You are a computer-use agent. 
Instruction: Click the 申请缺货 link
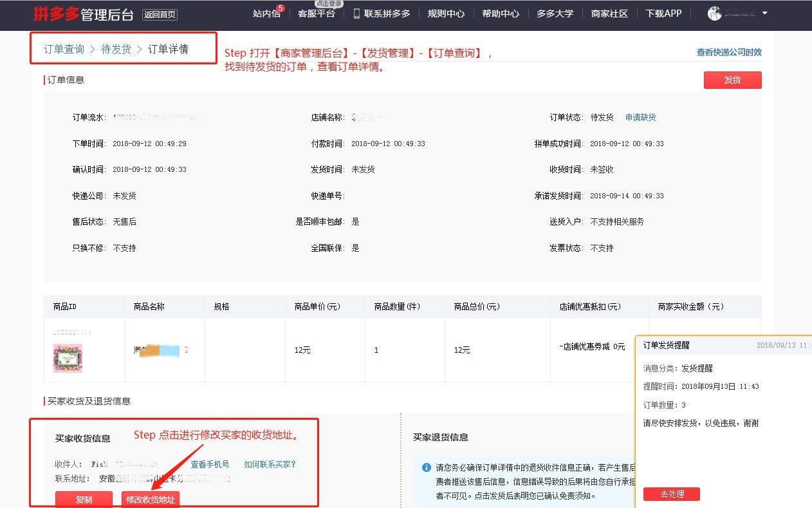pos(641,117)
